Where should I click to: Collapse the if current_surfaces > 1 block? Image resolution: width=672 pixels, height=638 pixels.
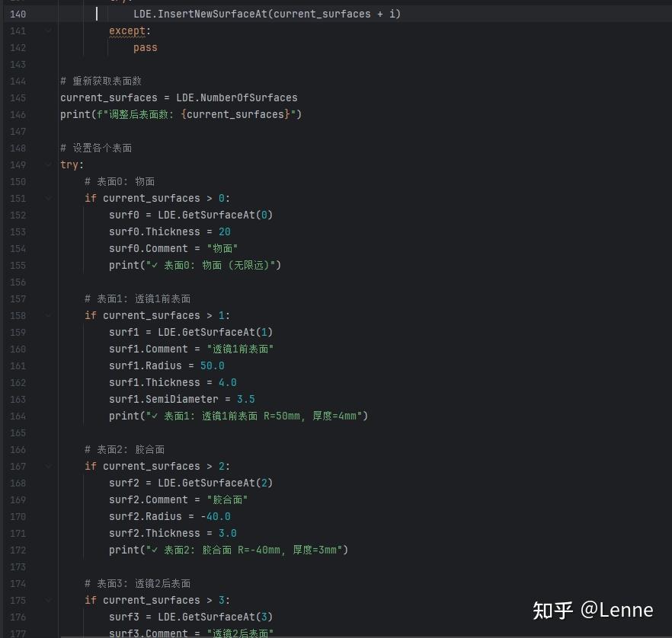48,315
